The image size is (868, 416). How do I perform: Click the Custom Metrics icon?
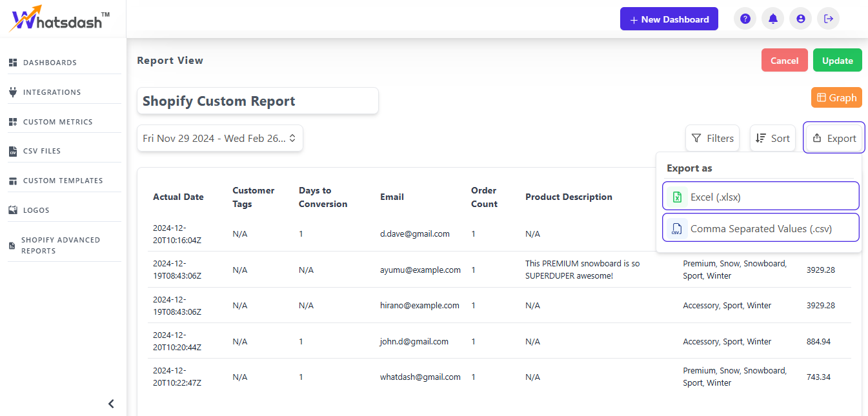(x=13, y=122)
